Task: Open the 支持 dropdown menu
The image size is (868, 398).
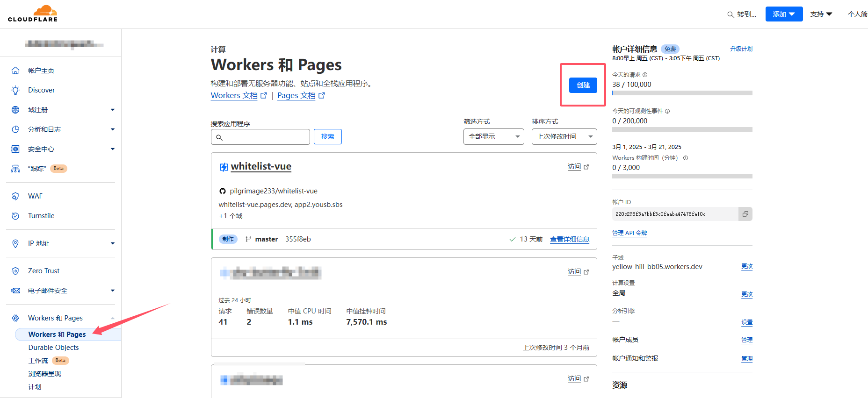Action: click(821, 14)
